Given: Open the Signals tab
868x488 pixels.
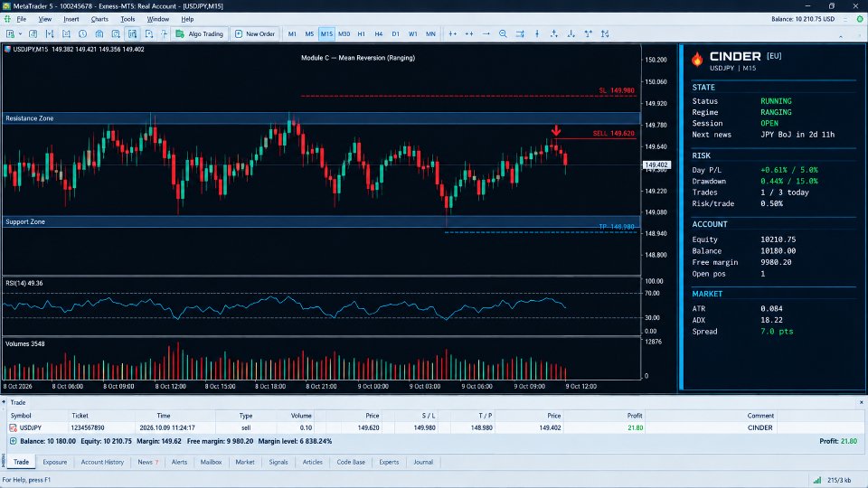Looking at the screenshot, I should click(x=278, y=462).
